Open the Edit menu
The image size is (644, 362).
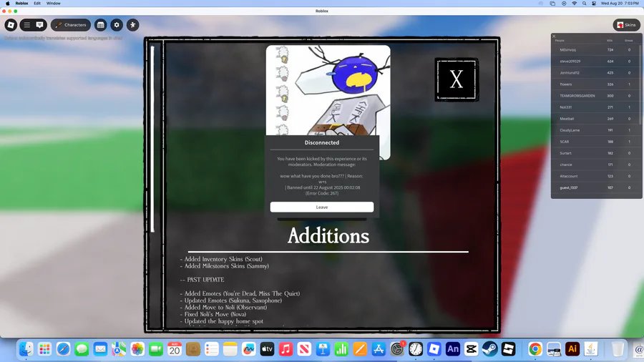click(x=37, y=4)
